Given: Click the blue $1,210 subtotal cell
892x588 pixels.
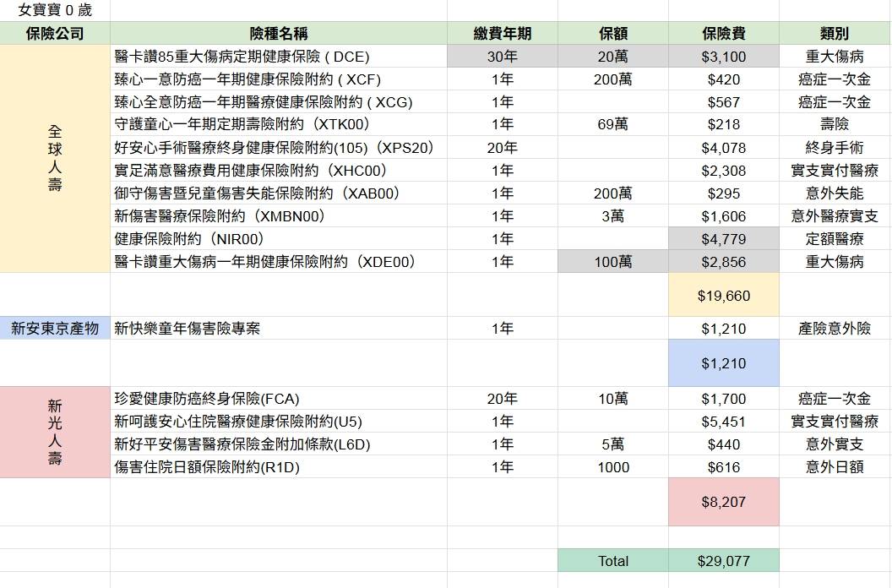Looking at the screenshot, I should (x=723, y=363).
